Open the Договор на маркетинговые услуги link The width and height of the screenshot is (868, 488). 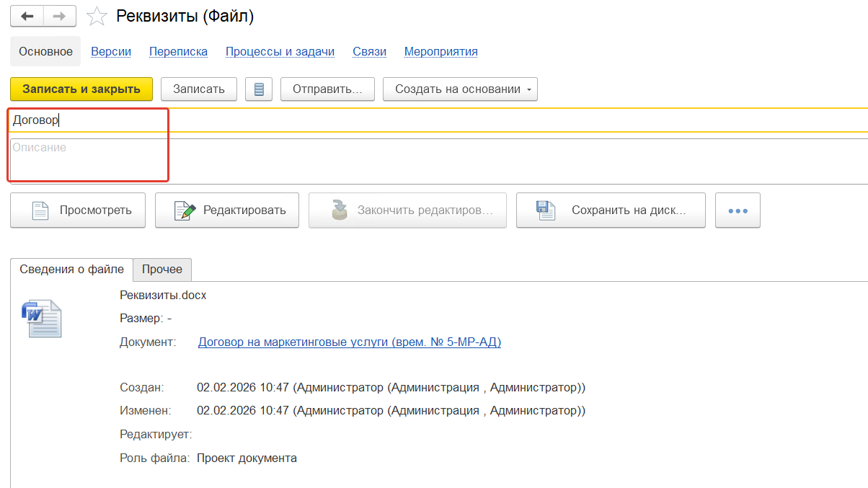[349, 342]
